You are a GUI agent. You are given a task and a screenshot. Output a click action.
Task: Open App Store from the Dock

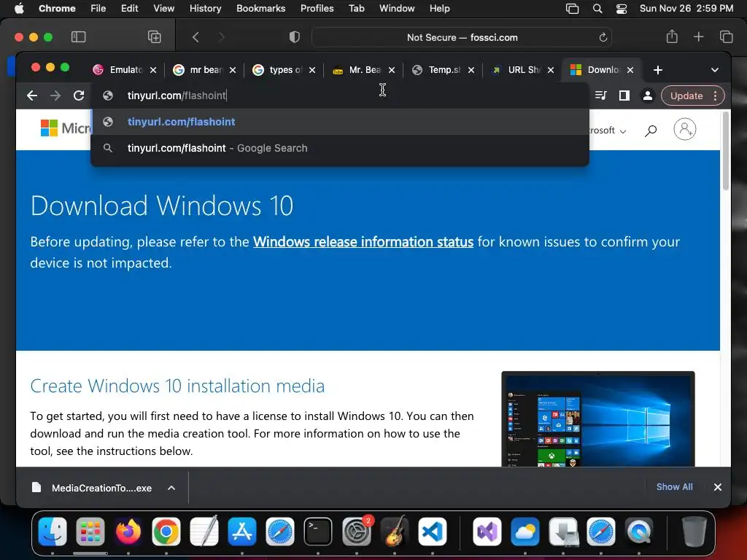242,532
